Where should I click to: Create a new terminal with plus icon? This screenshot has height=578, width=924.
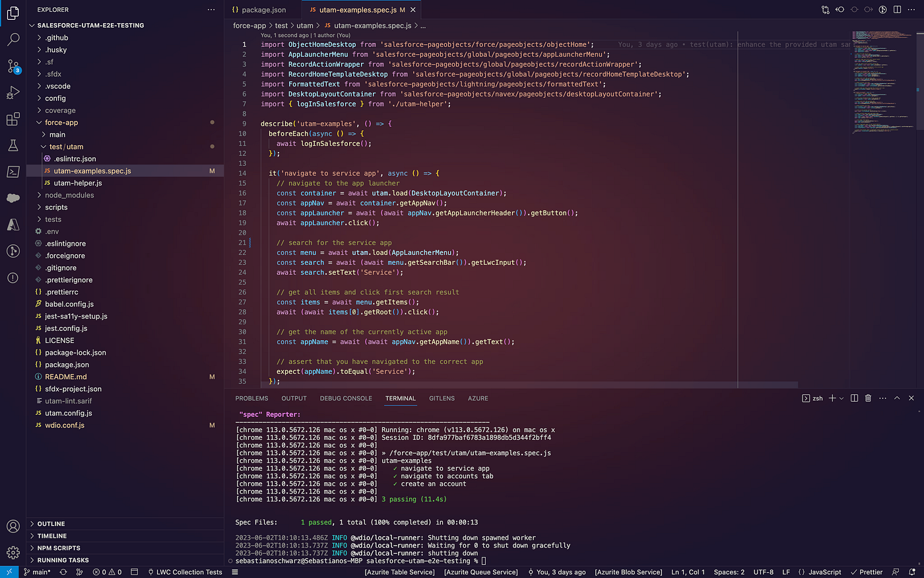832,398
